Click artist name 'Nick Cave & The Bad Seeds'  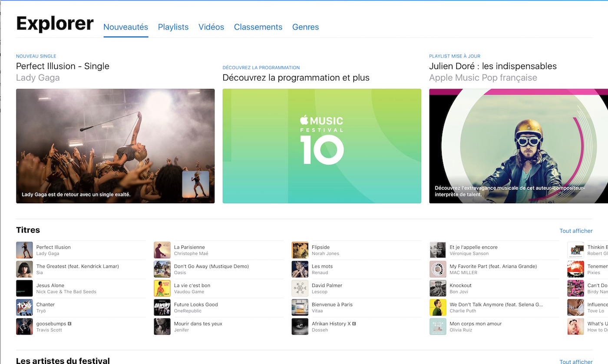pyautogui.click(x=66, y=292)
